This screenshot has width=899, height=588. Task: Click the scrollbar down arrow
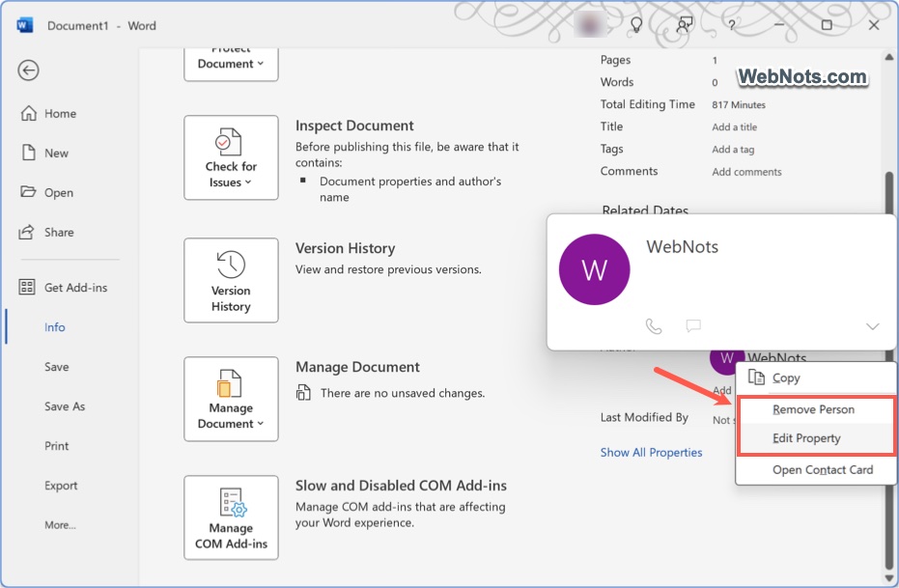[888, 577]
